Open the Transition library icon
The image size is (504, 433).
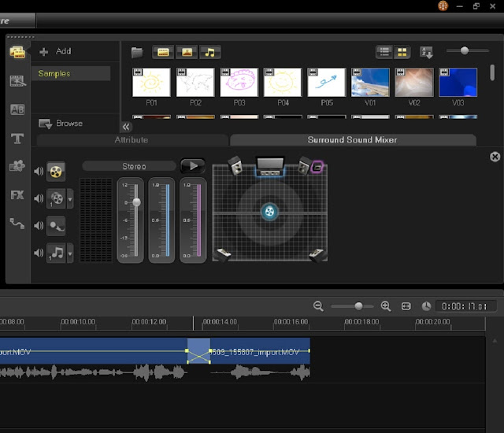pyautogui.click(x=17, y=81)
